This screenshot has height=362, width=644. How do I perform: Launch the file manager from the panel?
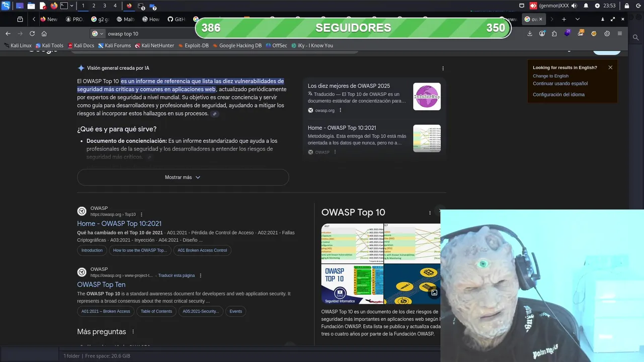pyautogui.click(x=31, y=6)
